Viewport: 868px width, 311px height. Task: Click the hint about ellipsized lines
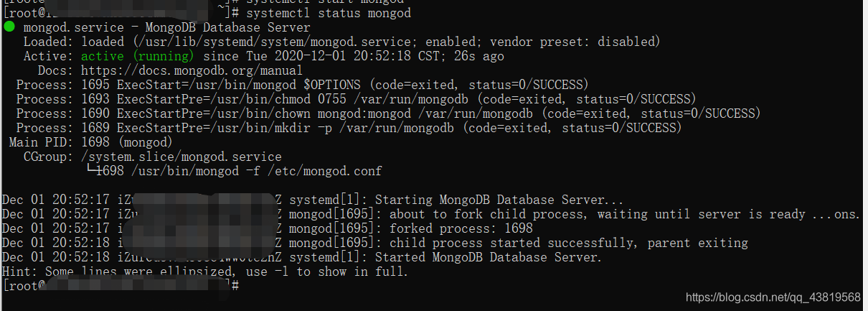pyautogui.click(x=204, y=271)
